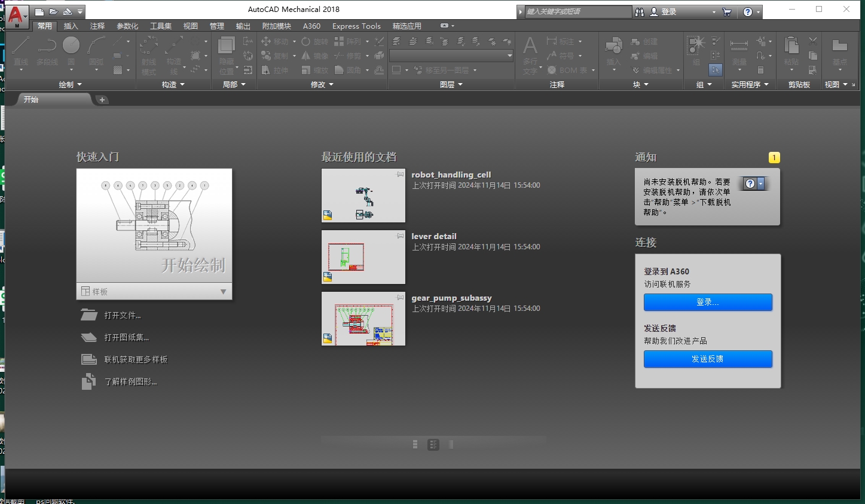Click the 发送反馈 feedback button
The image size is (865, 504).
point(708,359)
